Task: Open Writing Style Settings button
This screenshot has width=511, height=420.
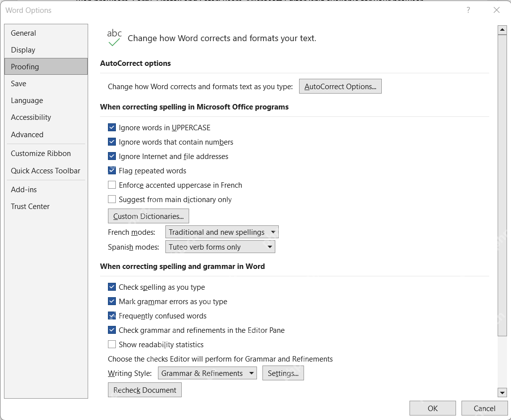Action: coord(283,373)
